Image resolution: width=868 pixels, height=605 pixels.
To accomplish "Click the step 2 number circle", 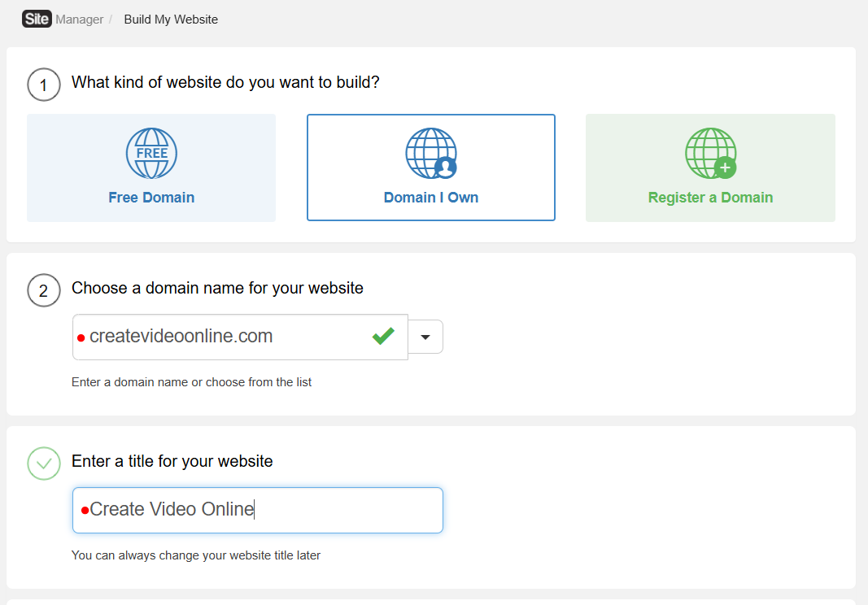I will [x=44, y=290].
